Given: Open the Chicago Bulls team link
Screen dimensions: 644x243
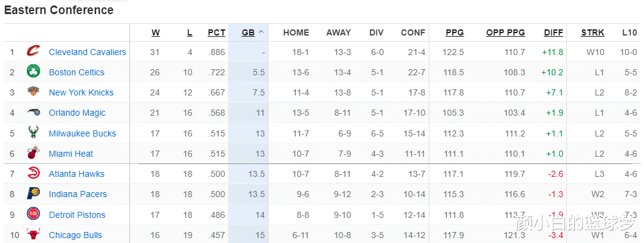Looking at the screenshot, I should (x=75, y=235).
